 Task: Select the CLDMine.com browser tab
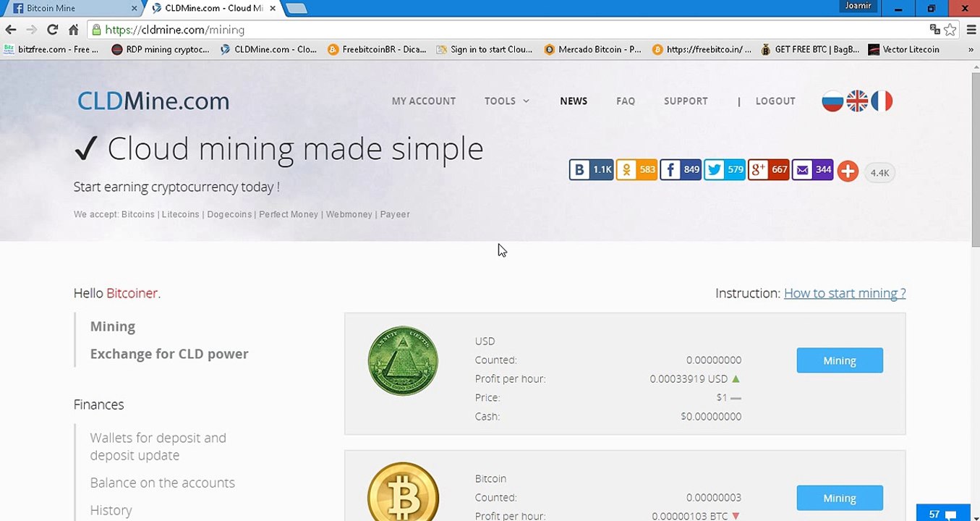coord(213,9)
